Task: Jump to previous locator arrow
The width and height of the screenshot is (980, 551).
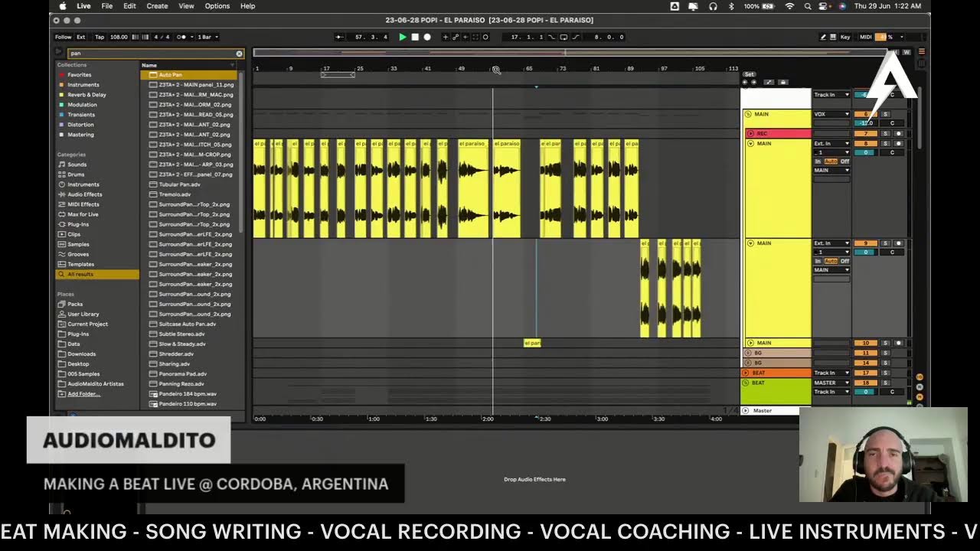Action: [745, 82]
